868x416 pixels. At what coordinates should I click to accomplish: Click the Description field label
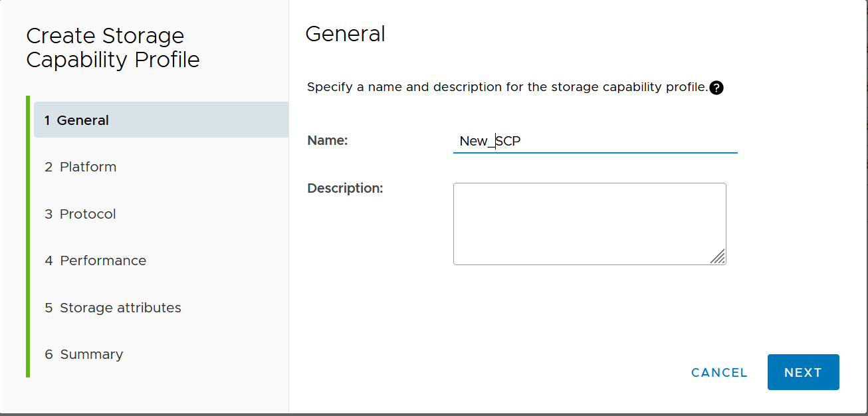coord(345,188)
